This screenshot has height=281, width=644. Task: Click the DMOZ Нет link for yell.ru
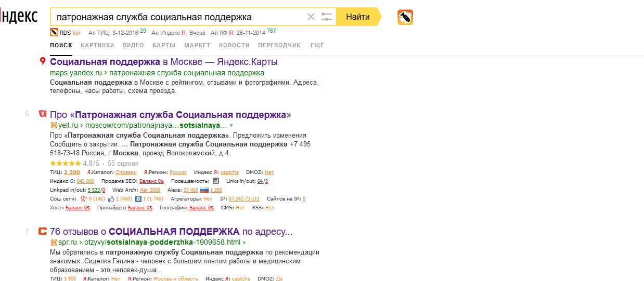pyautogui.click(x=269, y=172)
